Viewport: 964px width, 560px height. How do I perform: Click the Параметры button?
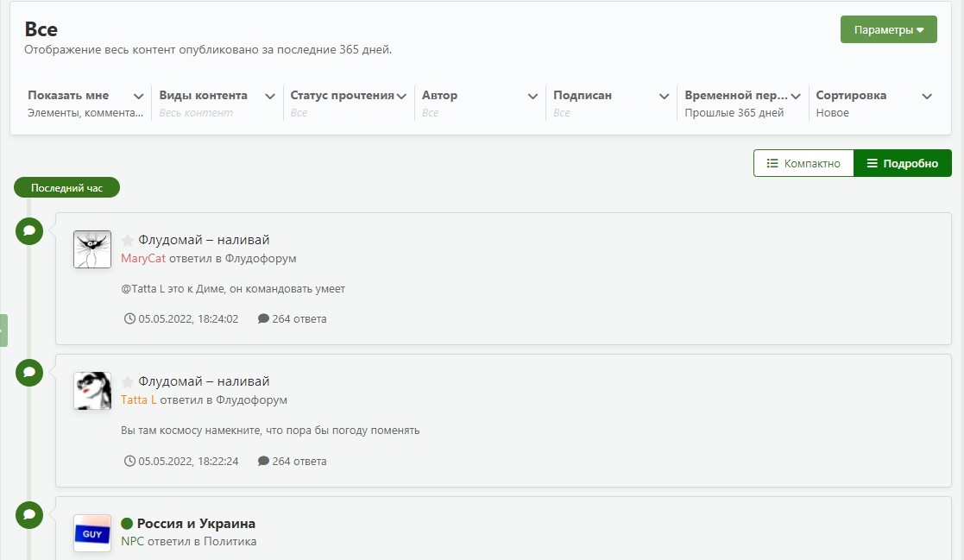pos(888,29)
